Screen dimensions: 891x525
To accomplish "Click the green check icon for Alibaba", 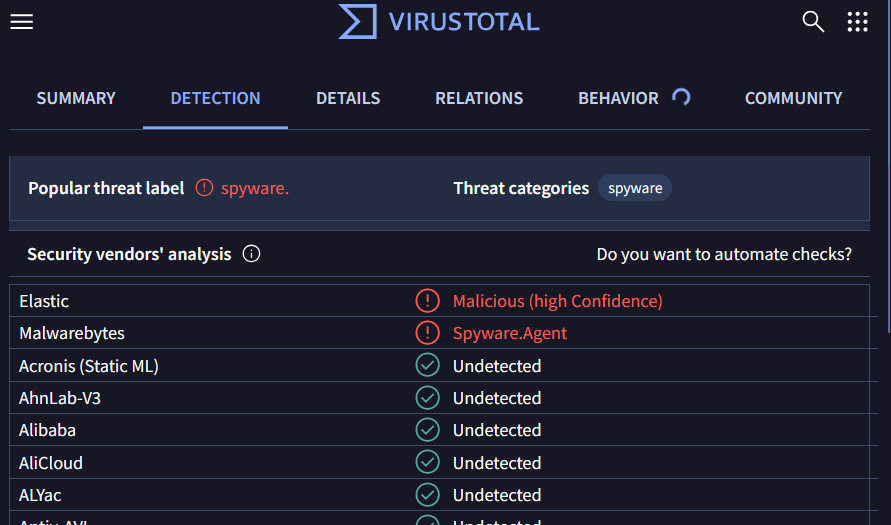I will point(427,430).
